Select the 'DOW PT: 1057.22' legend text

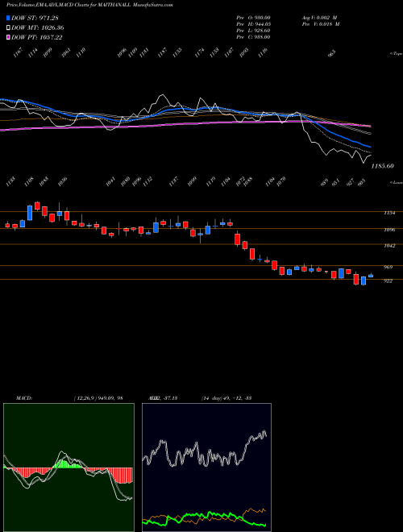(x=36, y=38)
